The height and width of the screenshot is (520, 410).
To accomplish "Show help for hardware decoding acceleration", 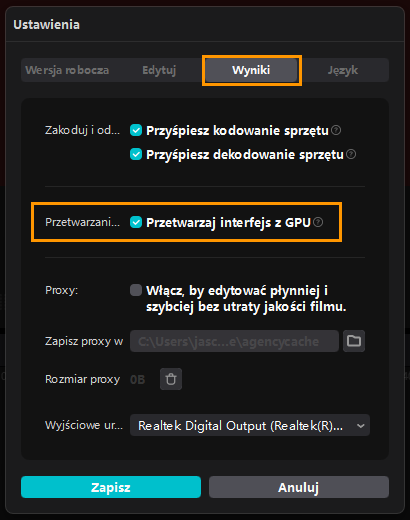I will tap(351, 154).
